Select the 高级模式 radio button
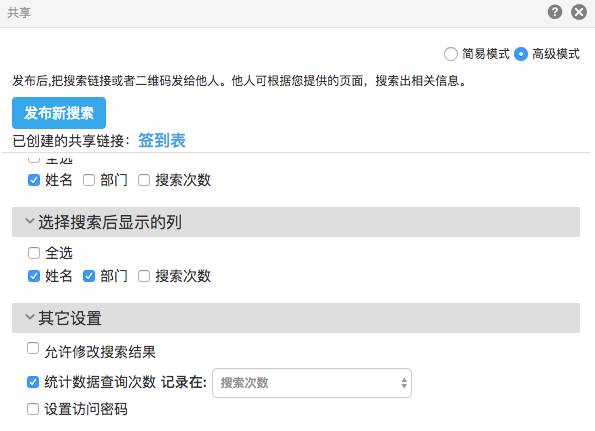Image resolution: width=595 pixels, height=431 pixels. pos(521,54)
